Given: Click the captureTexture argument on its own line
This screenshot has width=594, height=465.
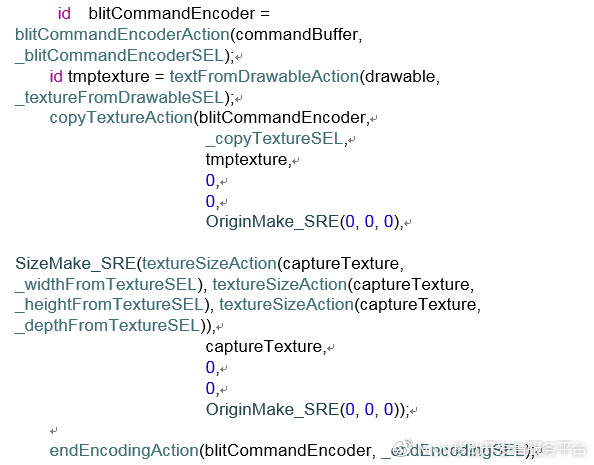Looking at the screenshot, I should (x=264, y=347).
